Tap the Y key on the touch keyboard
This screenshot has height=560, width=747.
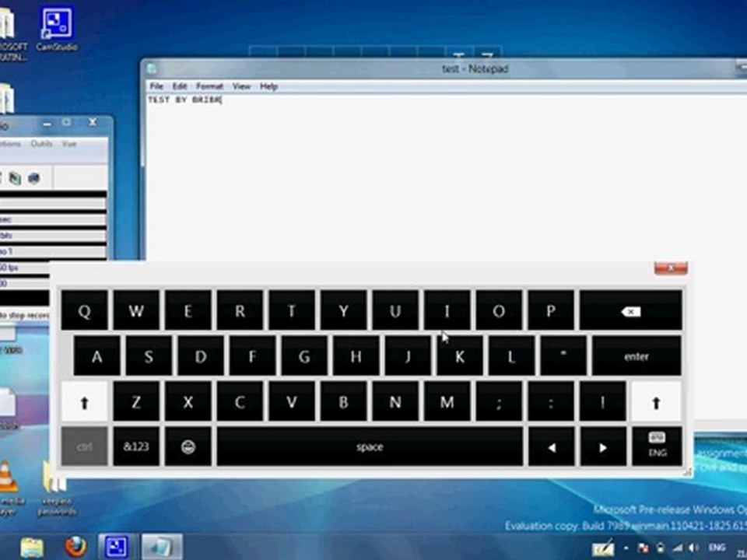[x=343, y=310]
